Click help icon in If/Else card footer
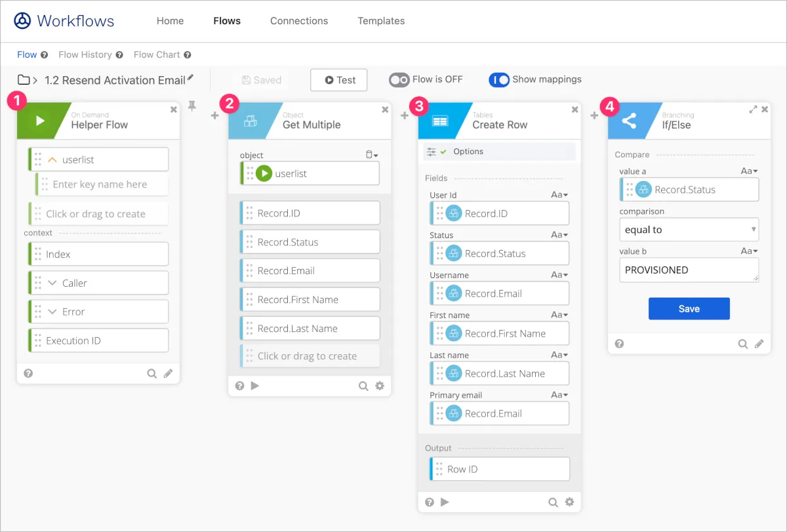This screenshot has height=532, width=787. (619, 343)
